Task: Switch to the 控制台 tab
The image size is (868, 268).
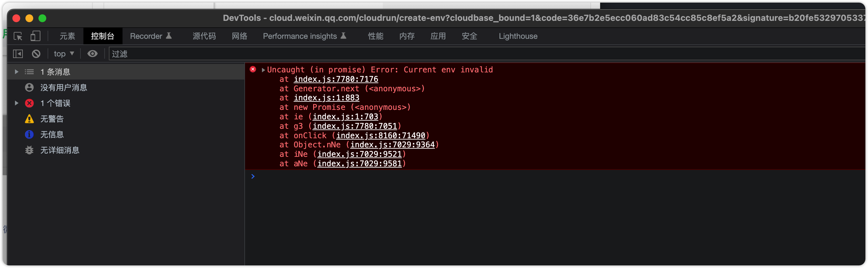Action: [103, 36]
